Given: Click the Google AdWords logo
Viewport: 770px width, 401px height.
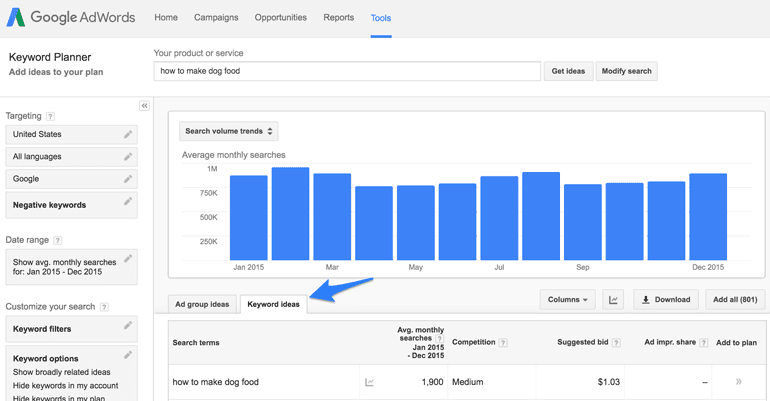Looking at the screenshot, I should (71, 18).
